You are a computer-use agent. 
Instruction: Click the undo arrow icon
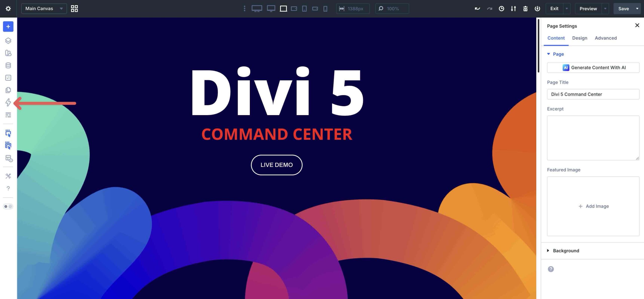477,9
